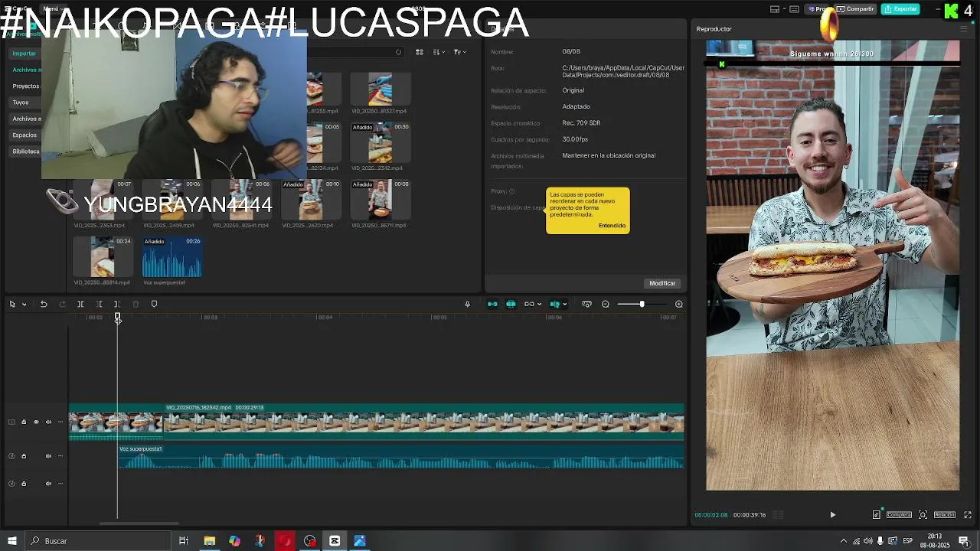Screen dimensions: 980x551
Task: Dismiss tooltip with Entendido
Action: (612, 226)
